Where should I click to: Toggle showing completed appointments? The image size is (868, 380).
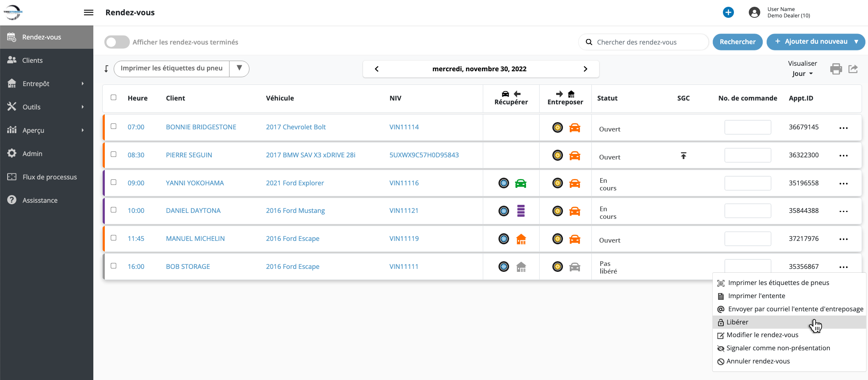click(117, 42)
